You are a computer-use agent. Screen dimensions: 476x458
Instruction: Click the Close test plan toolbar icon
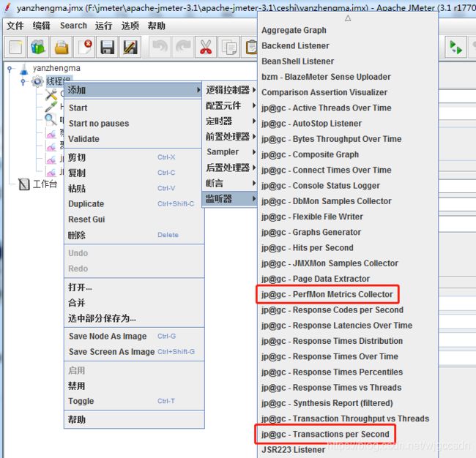coord(84,48)
